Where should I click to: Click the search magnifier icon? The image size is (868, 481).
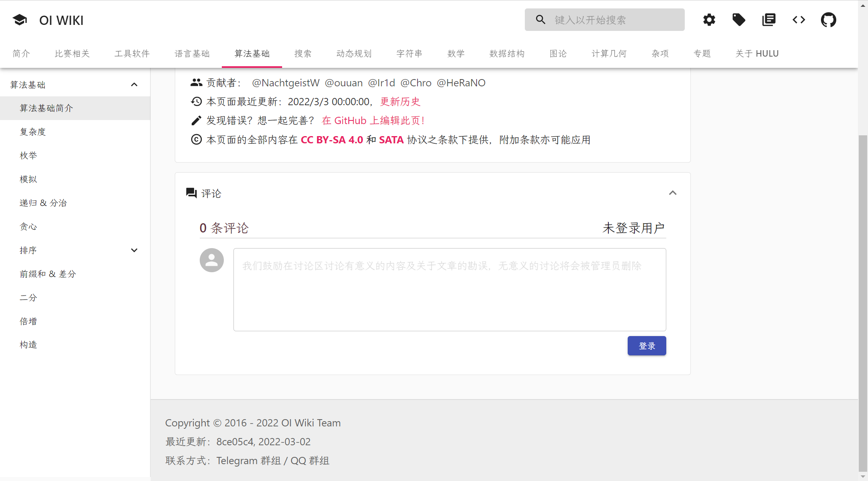(540, 19)
